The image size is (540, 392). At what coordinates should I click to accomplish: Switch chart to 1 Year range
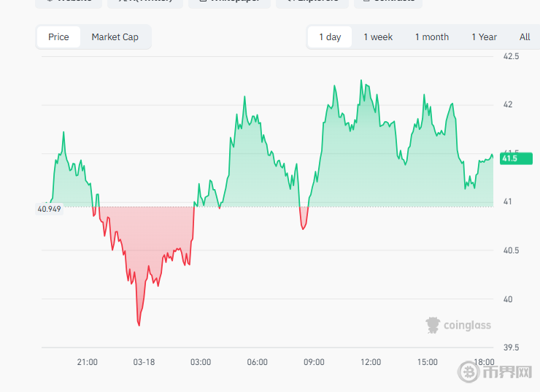pos(485,36)
